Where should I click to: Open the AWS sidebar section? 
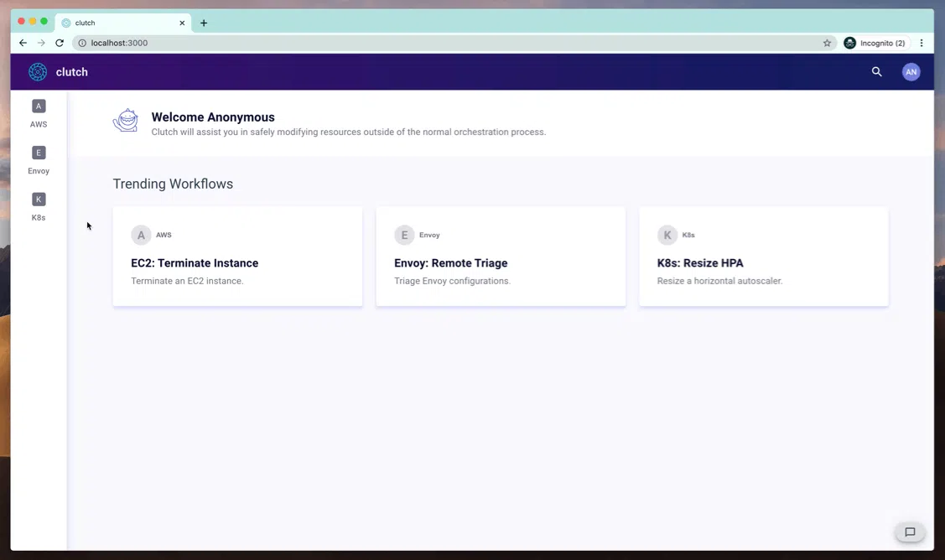pyautogui.click(x=39, y=114)
